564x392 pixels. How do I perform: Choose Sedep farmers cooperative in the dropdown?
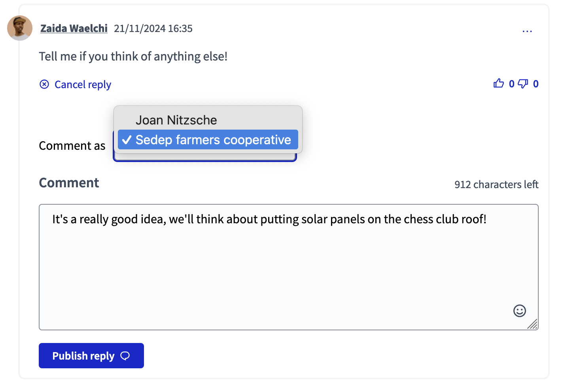point(208,139)
